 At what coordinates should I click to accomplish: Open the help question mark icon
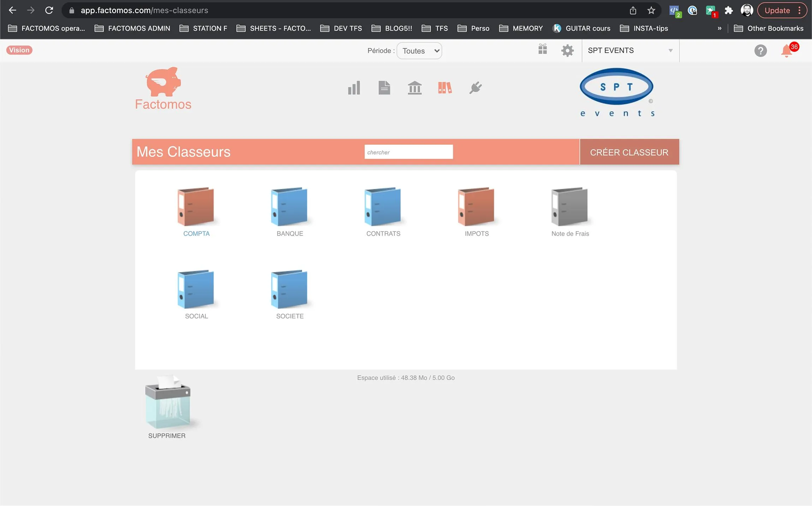pyautogui.click(x=760, y=51)
